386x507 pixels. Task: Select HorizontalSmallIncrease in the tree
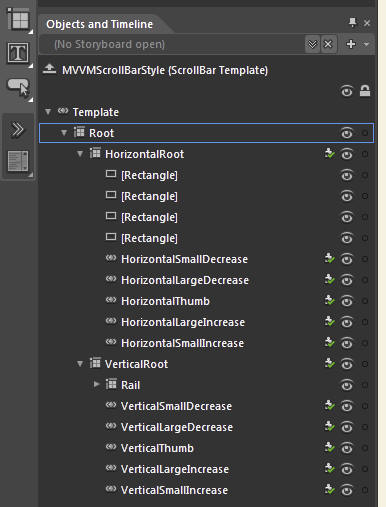182,343
